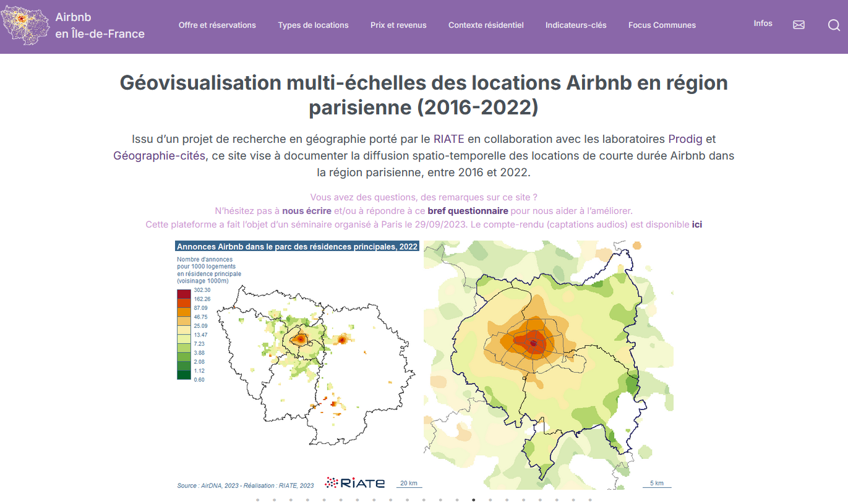Open the Contexte résidentiel menu
The width and height of the screenshot is (848, 504).
pos(486,25)
